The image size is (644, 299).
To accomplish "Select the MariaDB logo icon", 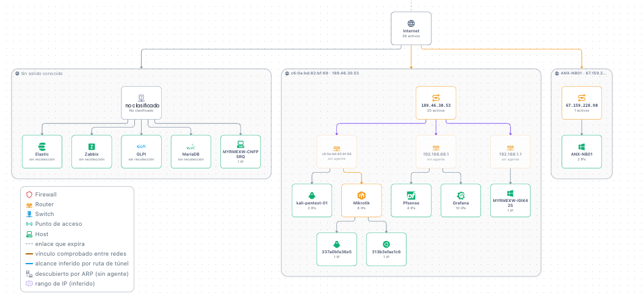I will pyautogui.click(x=191, y=146).
